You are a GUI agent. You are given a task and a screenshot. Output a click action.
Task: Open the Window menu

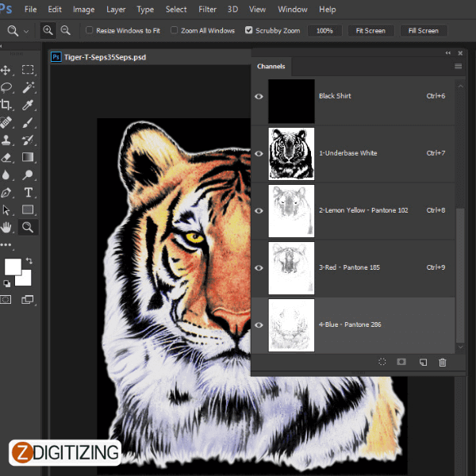pos(293,10)
